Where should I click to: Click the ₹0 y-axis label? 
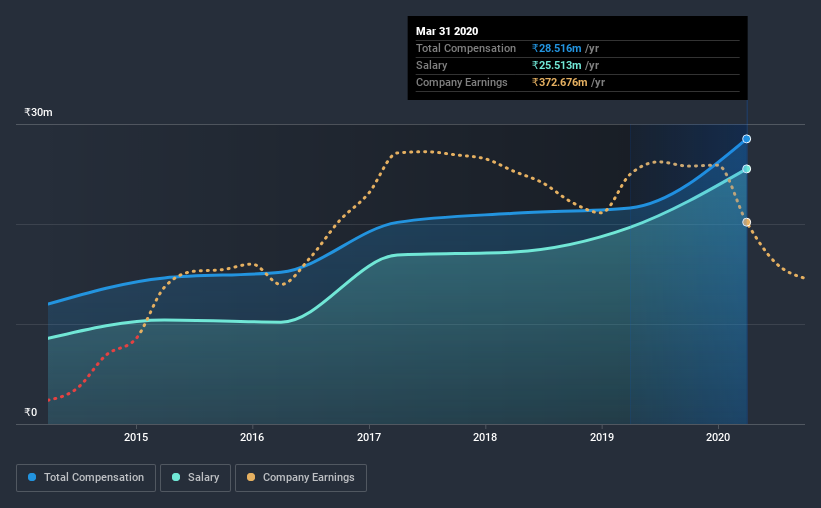pyautogui.click(x=31, y=412)
